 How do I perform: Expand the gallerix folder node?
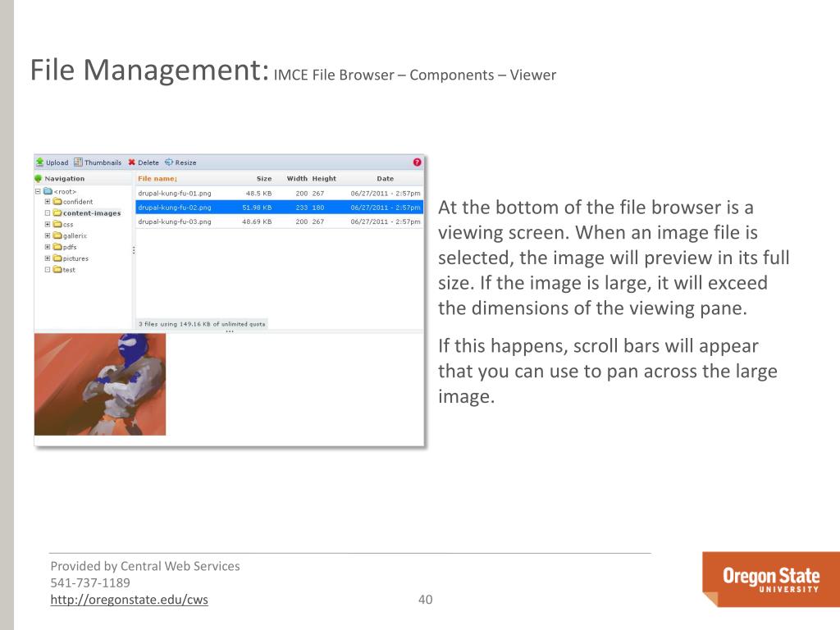[47, 235]
